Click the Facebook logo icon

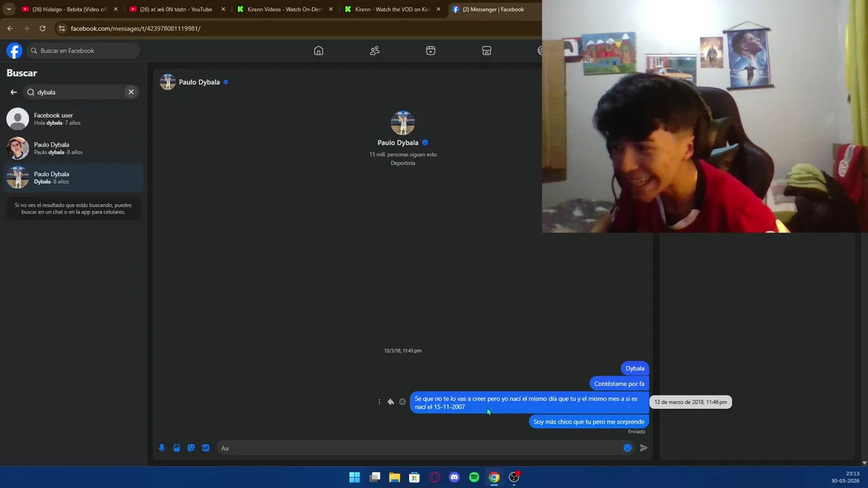point(14,51)
